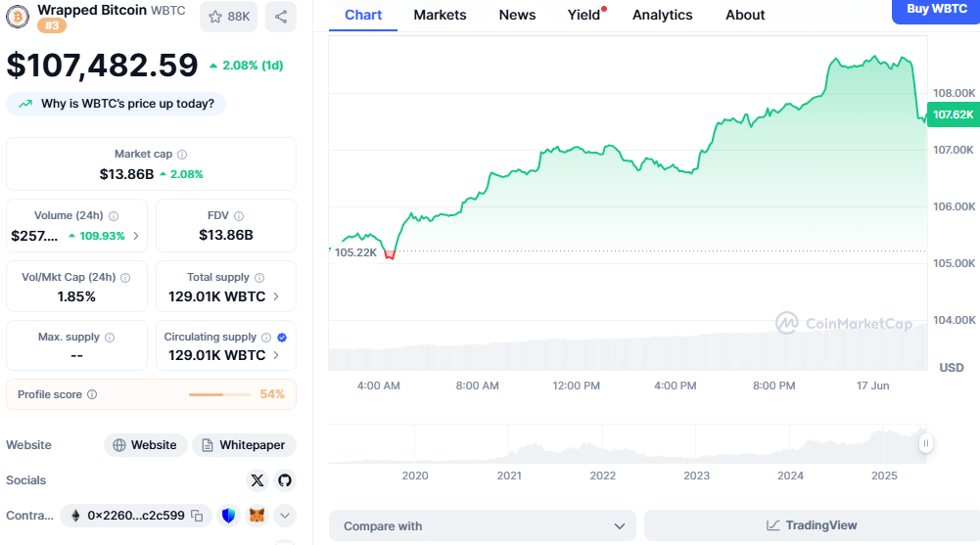The height and width of the screenshot is (545, 980).
Task: Click the #3 rank badge
Action: click(52, 25)
